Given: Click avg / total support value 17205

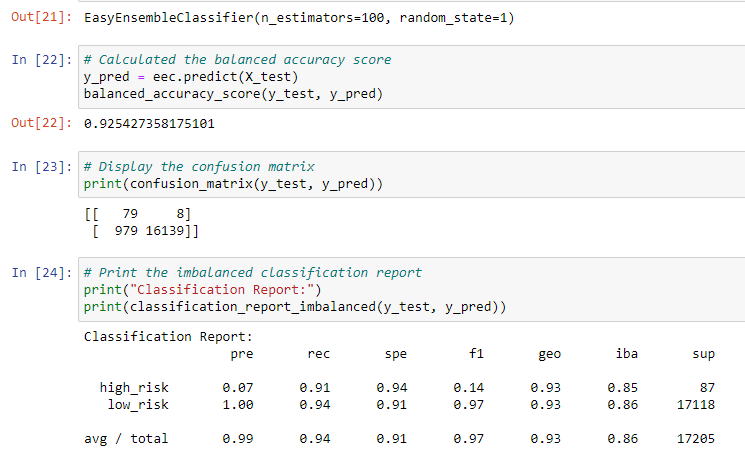Looking at the screenshot, I should [696, 439].
